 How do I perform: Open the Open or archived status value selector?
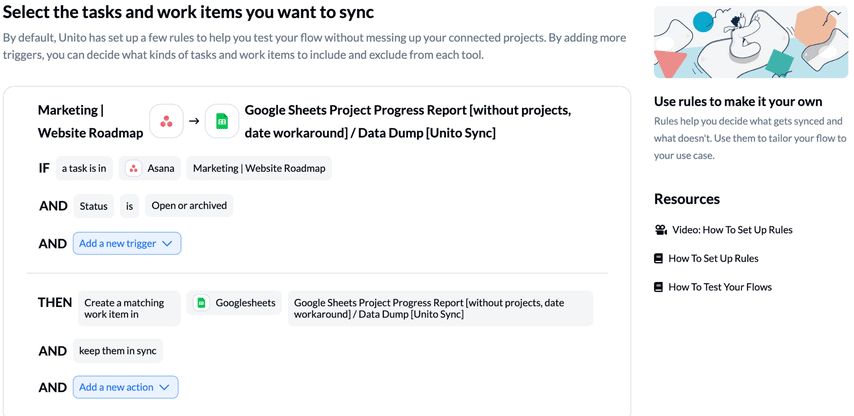click(x=189, y=206)
